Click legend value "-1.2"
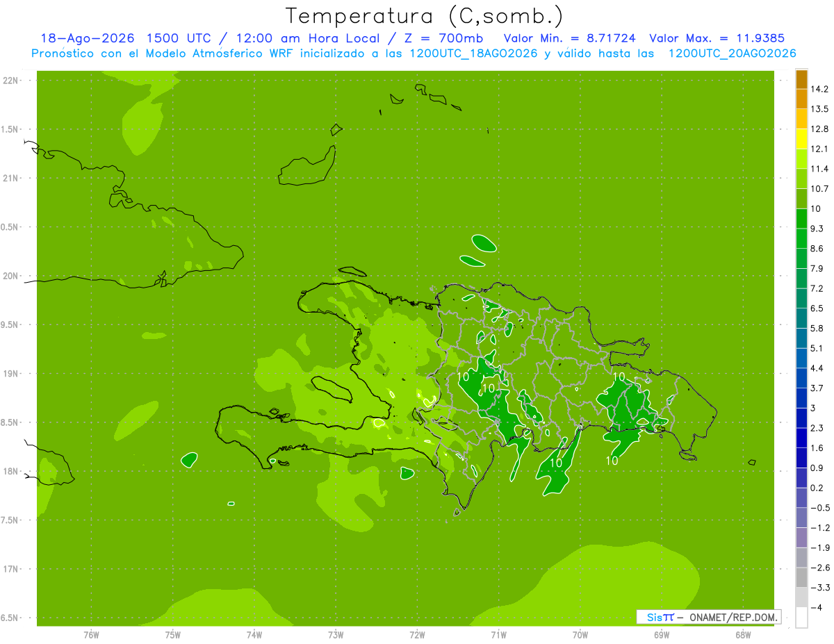This screenshot has width=834, height=644. click(x=819, y=528)
